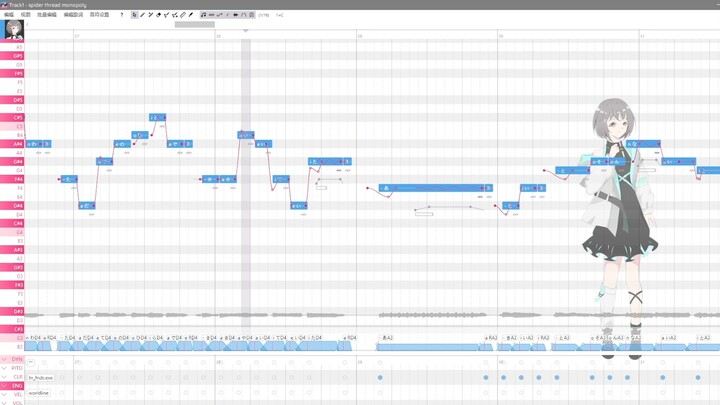
Task: Open the 编辑 menu
Action: 9,15
